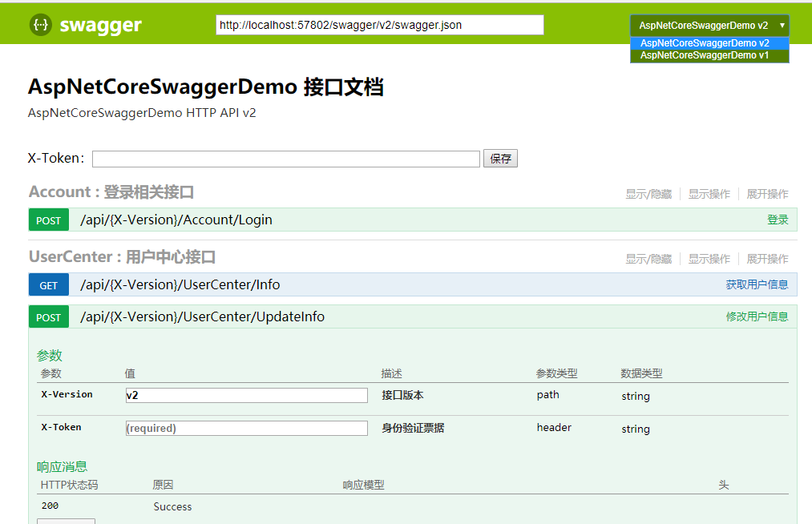The image size is (812, 524).
Task: Select AspNetCoreSwaggerDemo v2 option
Action: coord(705,43)
